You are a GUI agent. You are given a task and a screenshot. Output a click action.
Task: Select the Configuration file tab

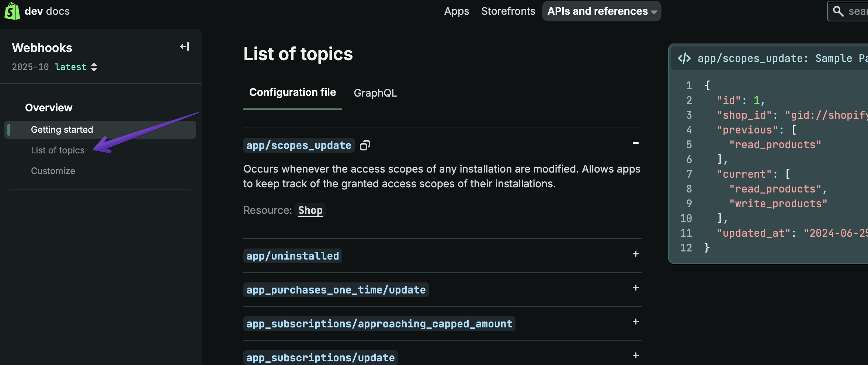[292, 92]
